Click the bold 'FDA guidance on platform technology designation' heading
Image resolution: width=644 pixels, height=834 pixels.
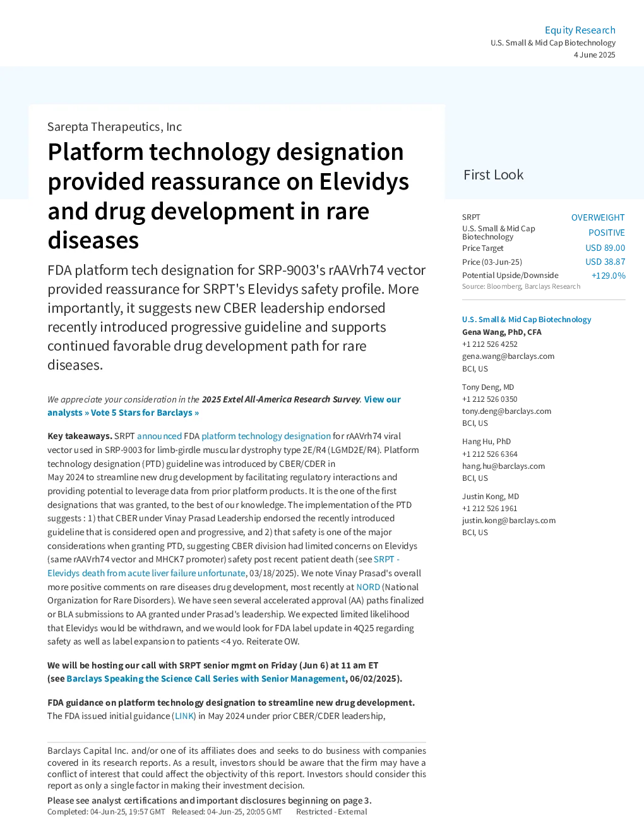pos(231,703)
